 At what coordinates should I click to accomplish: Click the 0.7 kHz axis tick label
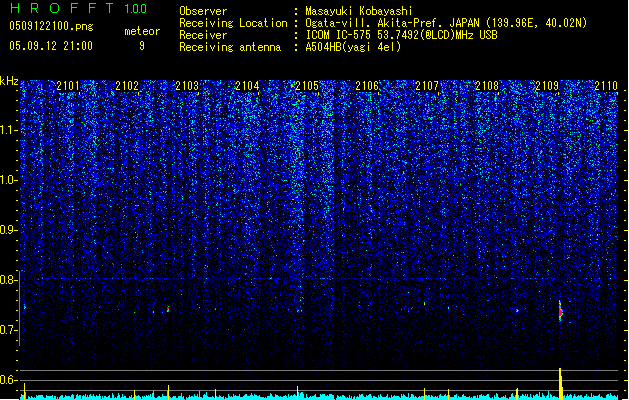point(8,330)
